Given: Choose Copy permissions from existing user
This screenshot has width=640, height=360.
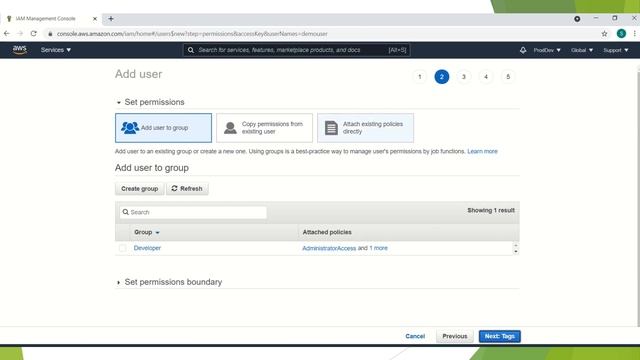Looking at the screenshot, I should point(264,128).
